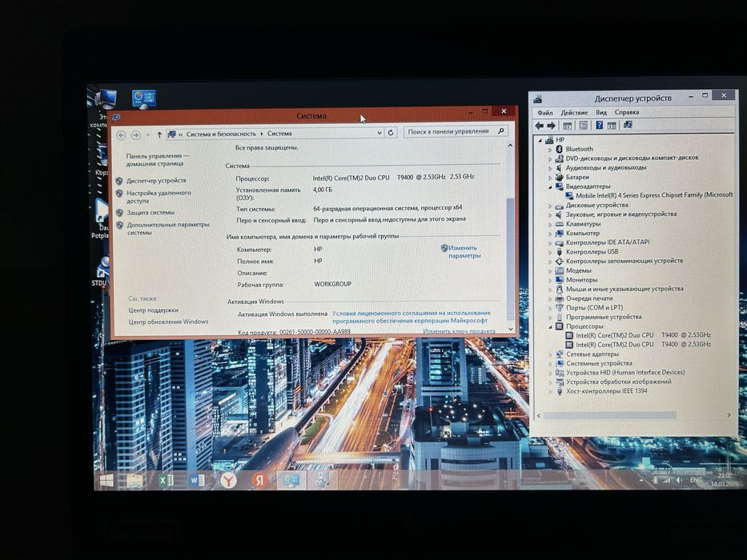Open Справка menu in Device Manager

click(x=626, y=112)
